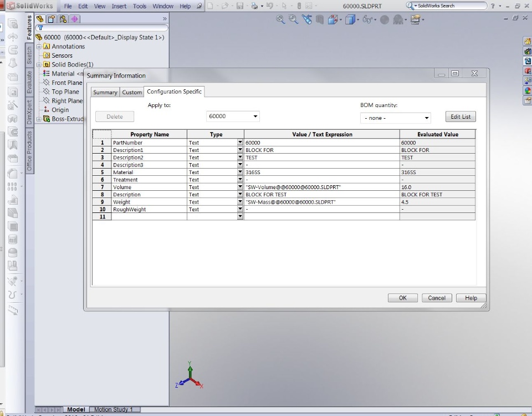Click the SW-Mass expression value cell
This screenshot has height=416, width=532.
[321, 202]
